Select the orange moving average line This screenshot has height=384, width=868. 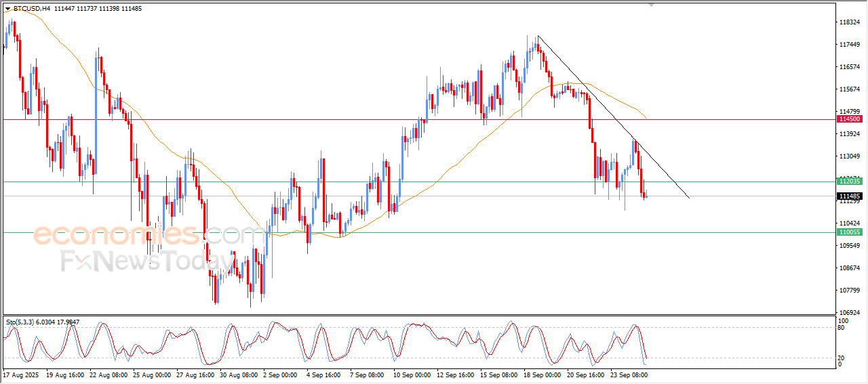point(434,185)
